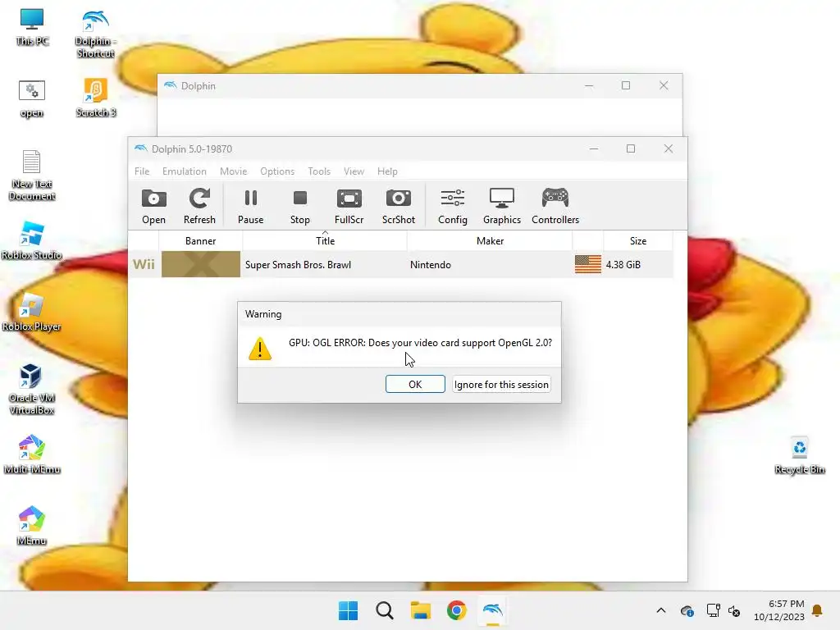Click the volume tray icon
Viewport: 840px width, 630px height.
point(734,610)
